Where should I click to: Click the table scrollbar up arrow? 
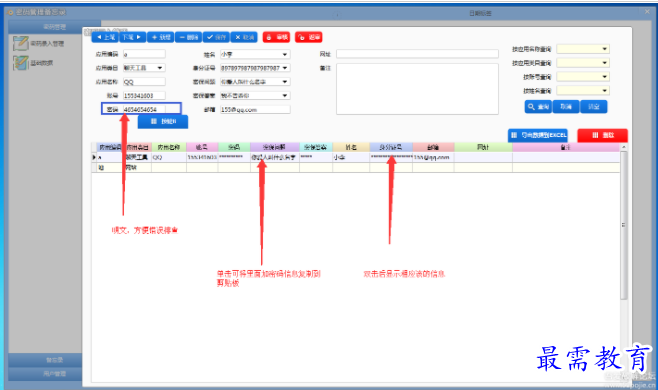coord(624,147)
